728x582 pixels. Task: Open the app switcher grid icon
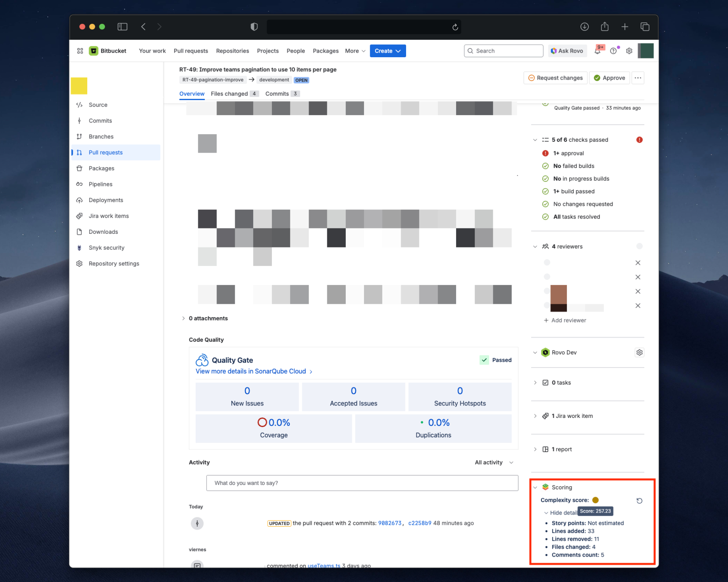click(80, 51)
